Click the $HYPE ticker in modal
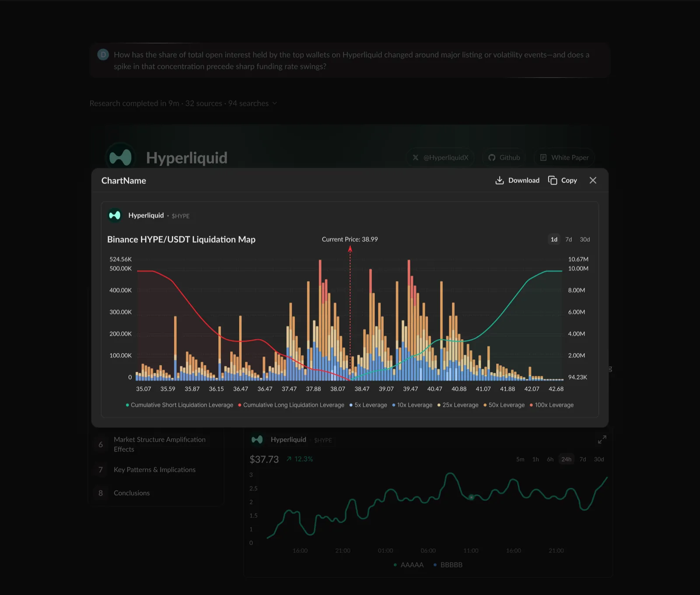This screenshot has height=595, width=700. [x=180, y=216]
